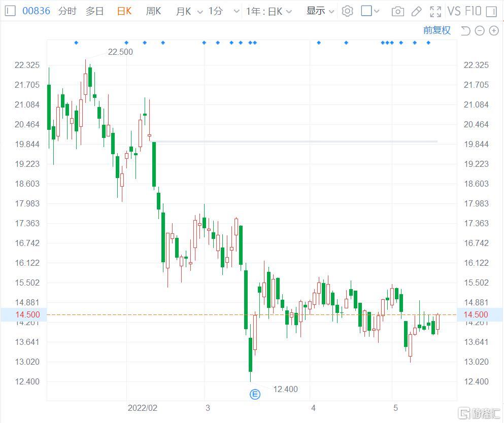The height and width of the screenshot is (423, 504).
Task: Open the chart settings gear
Action: point(347,11)
